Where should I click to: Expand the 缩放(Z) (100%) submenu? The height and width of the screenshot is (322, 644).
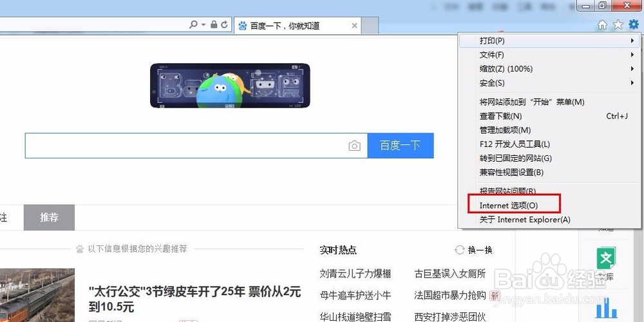coord(549,69)
